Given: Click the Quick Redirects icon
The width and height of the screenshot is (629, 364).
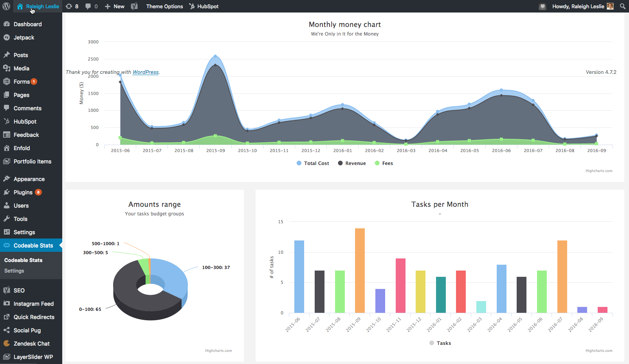Looking at the screenshot, I should tap(7, 317).
